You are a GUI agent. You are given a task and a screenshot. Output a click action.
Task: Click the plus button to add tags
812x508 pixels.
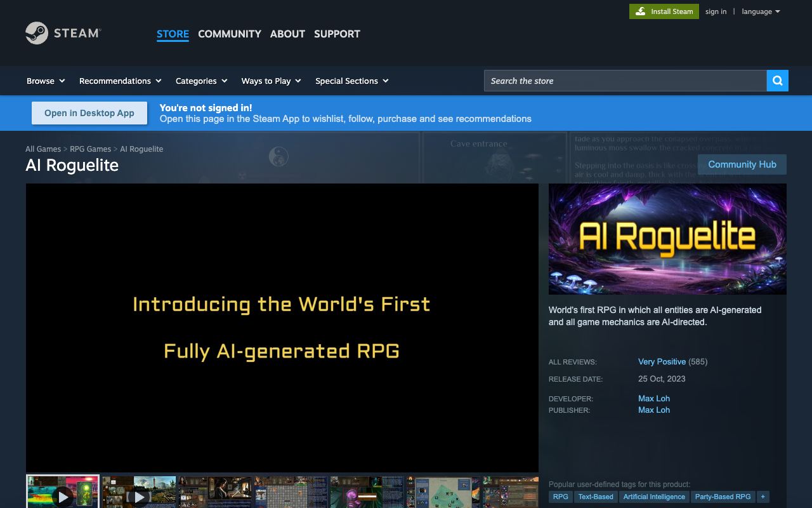coord(763,497)
